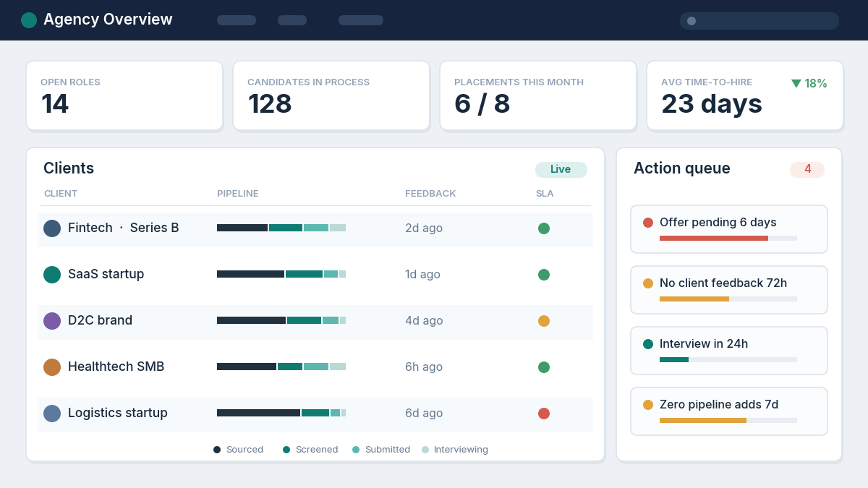Open the Avg Time-to-Hire card
This screenshot has height=488, width=868.
coord(745,95)
